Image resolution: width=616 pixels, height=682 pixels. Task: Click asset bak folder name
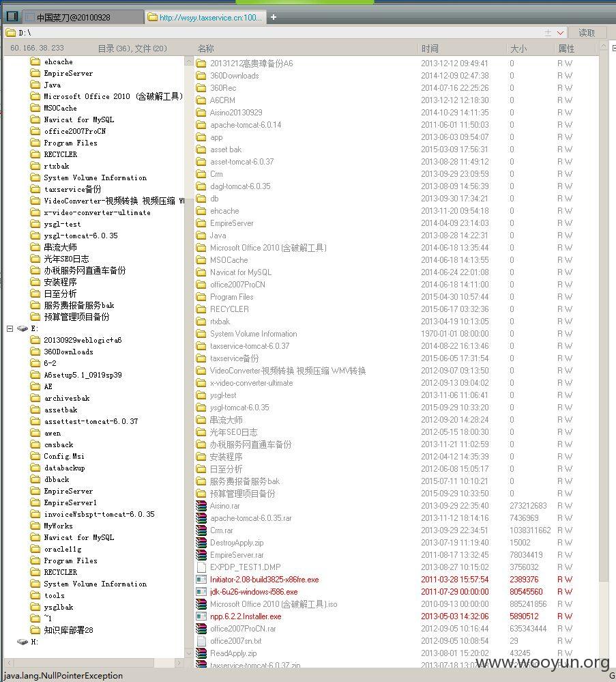coord(226,150)
